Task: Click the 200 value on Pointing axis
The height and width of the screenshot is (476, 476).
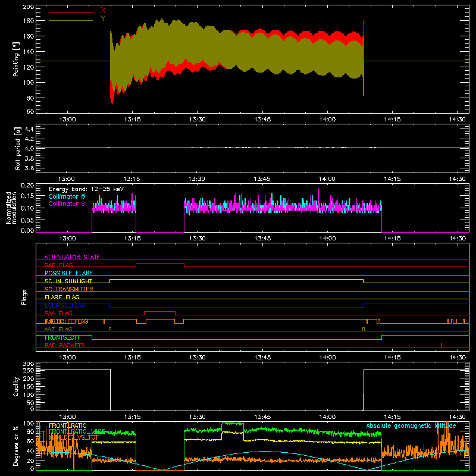Action: pos(28,7)
